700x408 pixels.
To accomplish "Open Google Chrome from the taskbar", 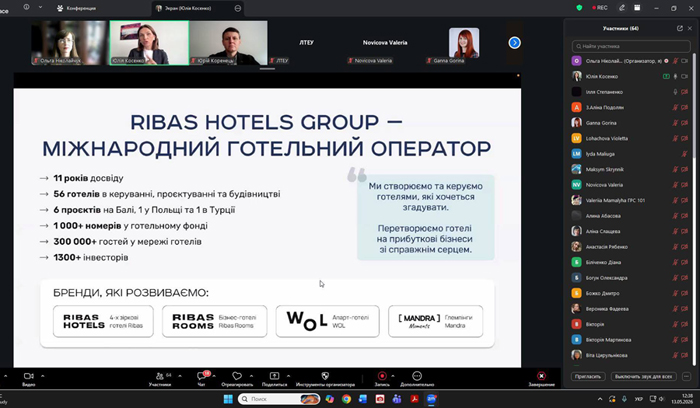I will coord(346,399).
